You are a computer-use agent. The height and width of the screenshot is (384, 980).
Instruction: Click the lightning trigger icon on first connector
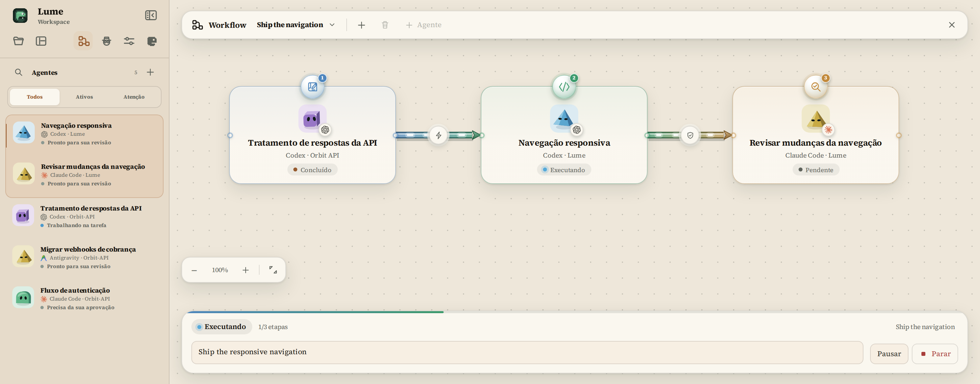[x=438, y=135]
